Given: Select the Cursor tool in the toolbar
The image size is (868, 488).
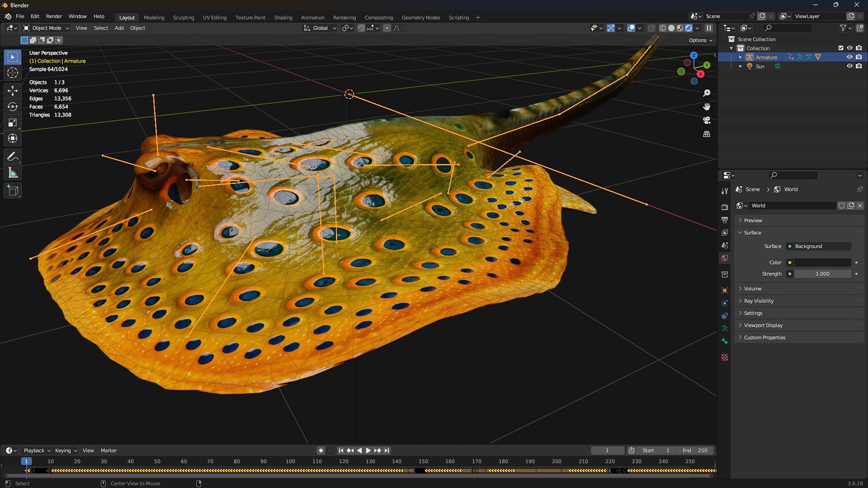Looking at the screenshot, I should (12, 73).
